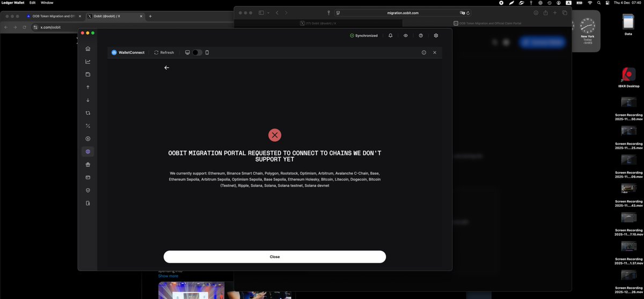The image size is (644, 299).
Task: Open the Market chart icon in Ledger sidebar
Action: [88, 62]
